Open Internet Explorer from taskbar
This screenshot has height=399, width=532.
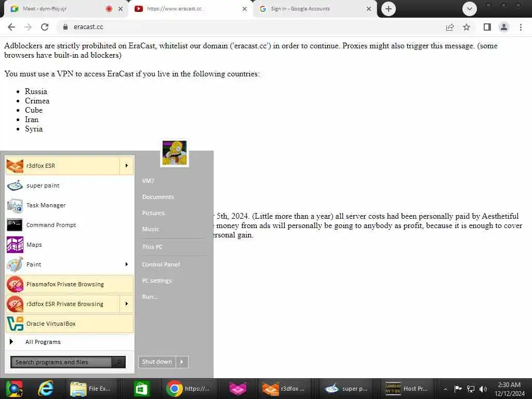click(46, 389)
